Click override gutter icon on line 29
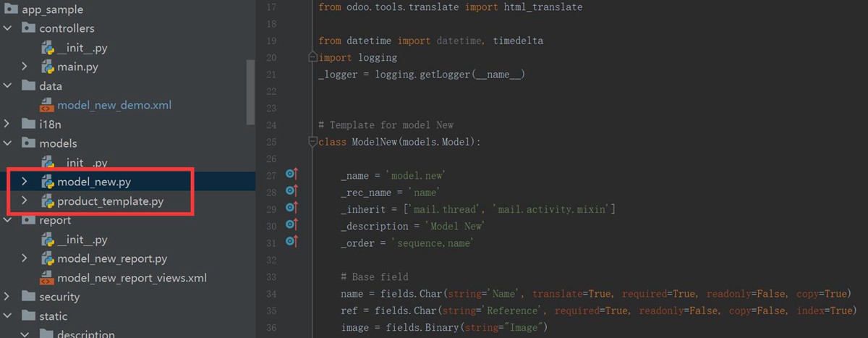 pyautogui.click(x=292, y=208)
